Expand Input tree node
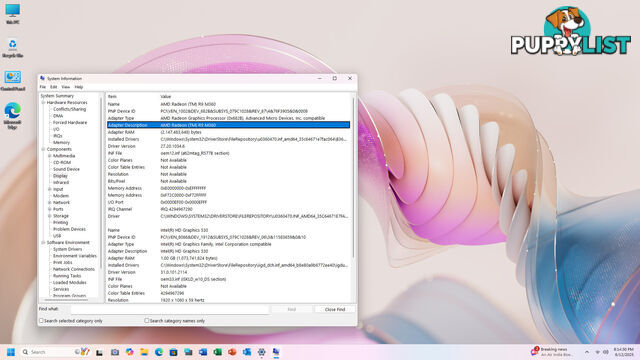This screenshot has height=360, width=640. 50,189
